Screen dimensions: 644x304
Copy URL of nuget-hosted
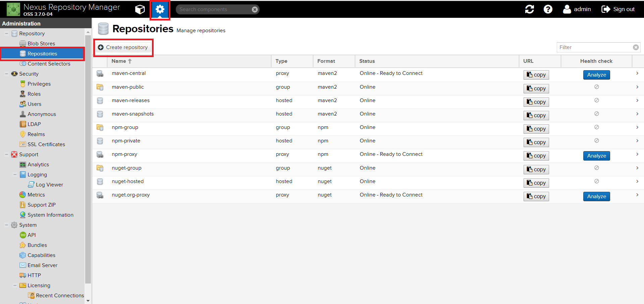coord(536,183)
